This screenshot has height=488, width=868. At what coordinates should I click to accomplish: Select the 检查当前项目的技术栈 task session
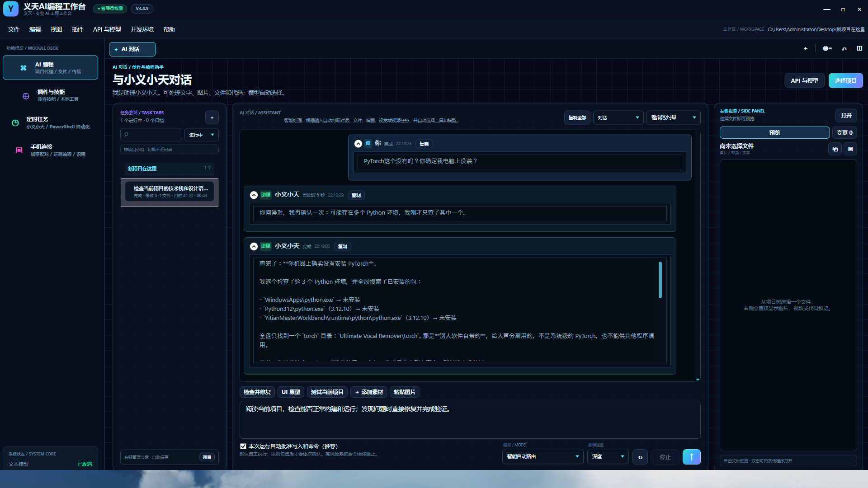170,192
